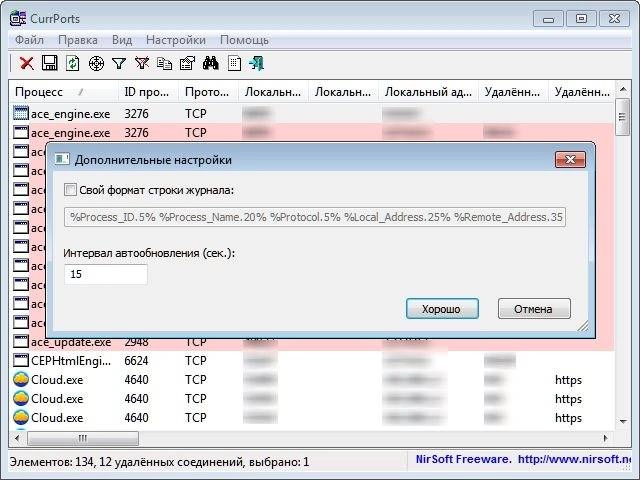Click the 3276 ID in the highlighted row
640x480 pixels.
click(136, 133)
